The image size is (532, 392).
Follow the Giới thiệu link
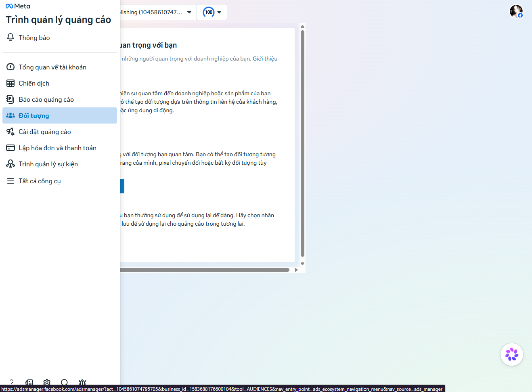coord(265,59)
